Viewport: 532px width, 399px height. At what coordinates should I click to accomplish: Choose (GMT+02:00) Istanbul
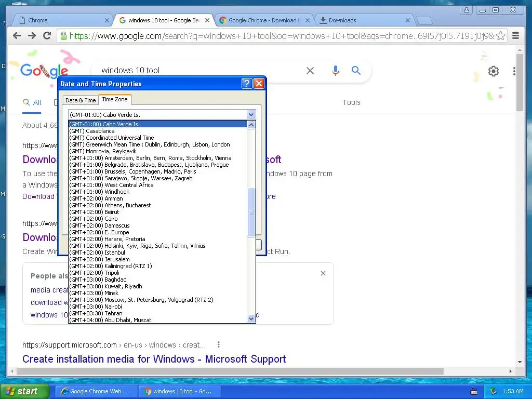click(157, 253)
